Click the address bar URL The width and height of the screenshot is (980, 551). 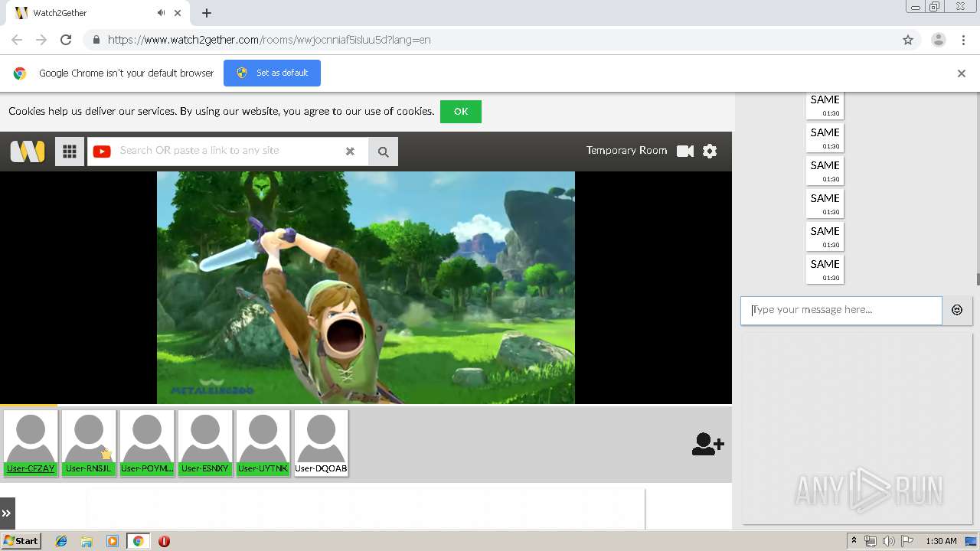pyautogui.click(x=269, y=40)
